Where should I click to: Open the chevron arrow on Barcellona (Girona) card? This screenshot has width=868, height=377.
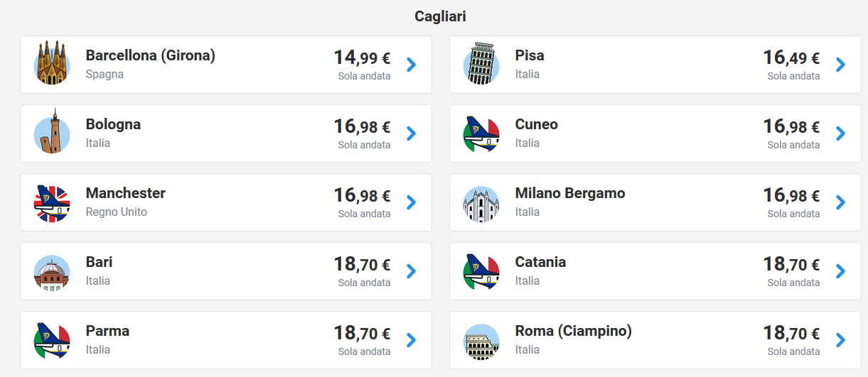411,65
